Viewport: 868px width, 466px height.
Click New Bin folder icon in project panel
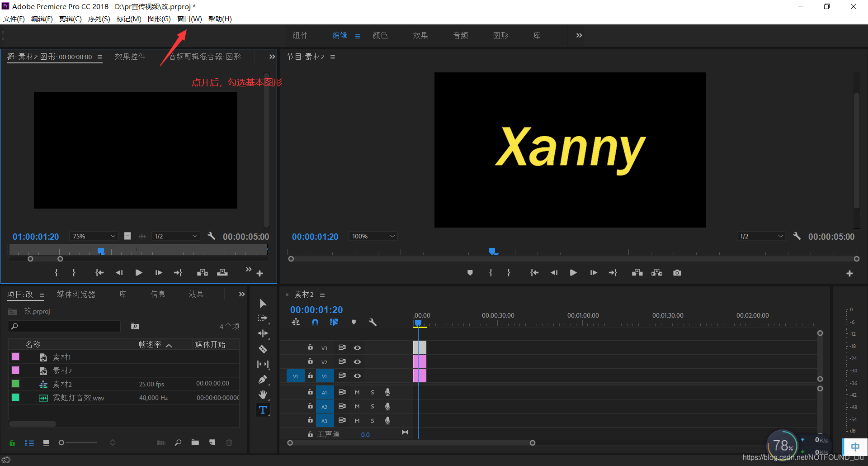pyautogui.click(x=195, y=442)
